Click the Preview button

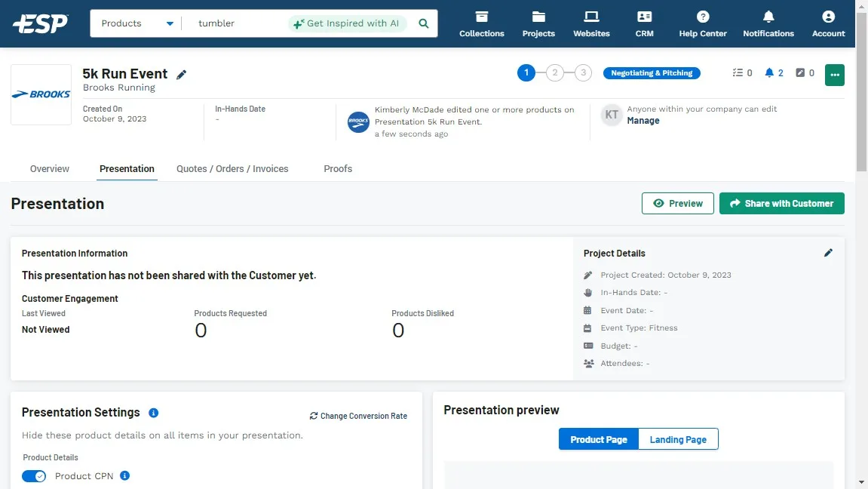click(677, 203)
